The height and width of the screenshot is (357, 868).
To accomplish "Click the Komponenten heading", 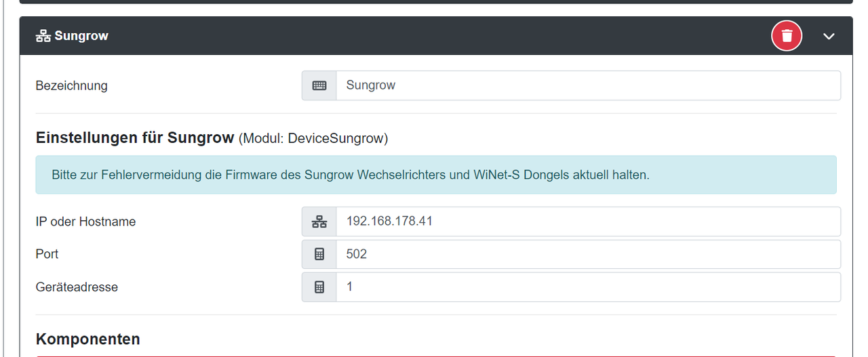I will 88,339.
